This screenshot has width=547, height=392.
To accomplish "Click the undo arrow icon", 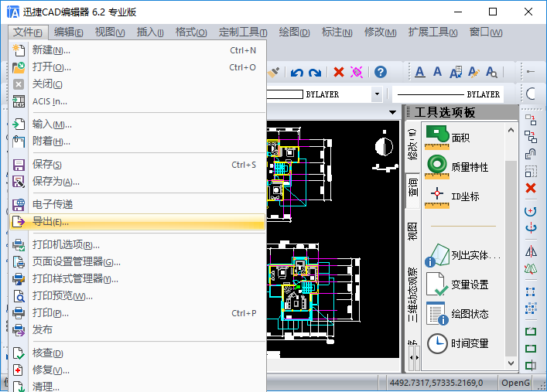I will [x=297, y=72].
